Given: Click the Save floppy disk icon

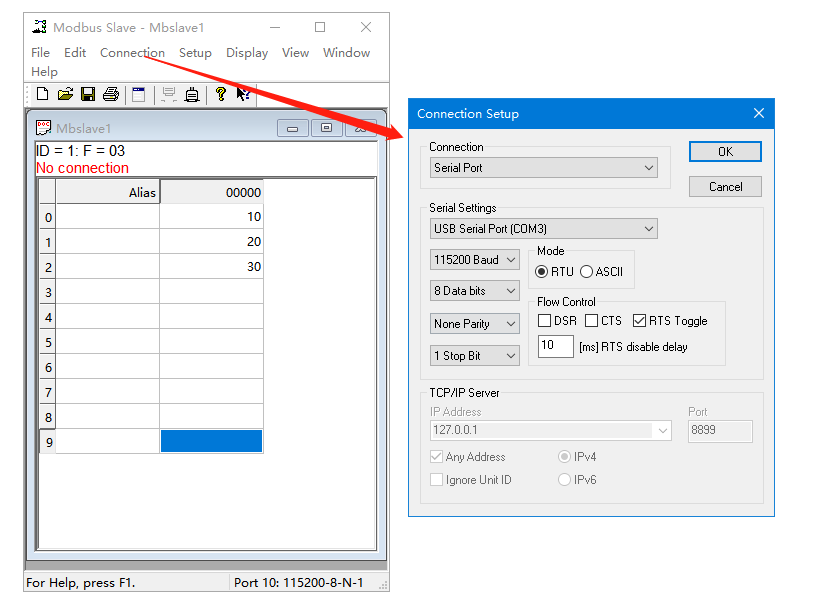Looking at the screenshot, I should [x=88, y=94].
